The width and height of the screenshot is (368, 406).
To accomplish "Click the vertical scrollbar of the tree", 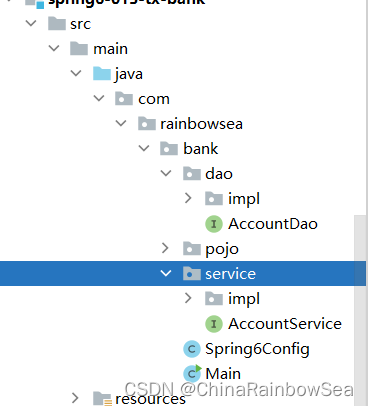I will pos(360,310).
